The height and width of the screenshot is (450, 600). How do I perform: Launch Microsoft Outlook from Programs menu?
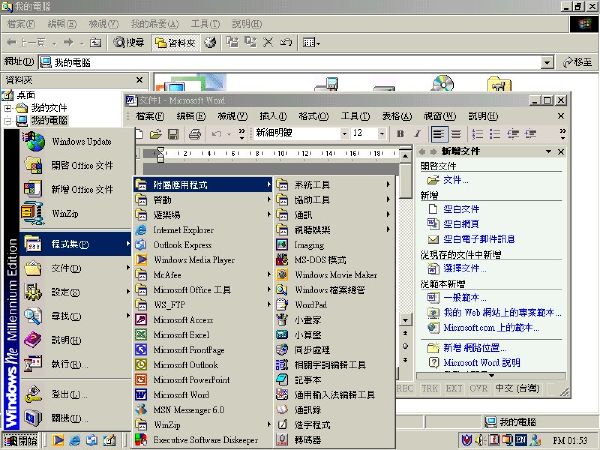[x=203, y=365]
